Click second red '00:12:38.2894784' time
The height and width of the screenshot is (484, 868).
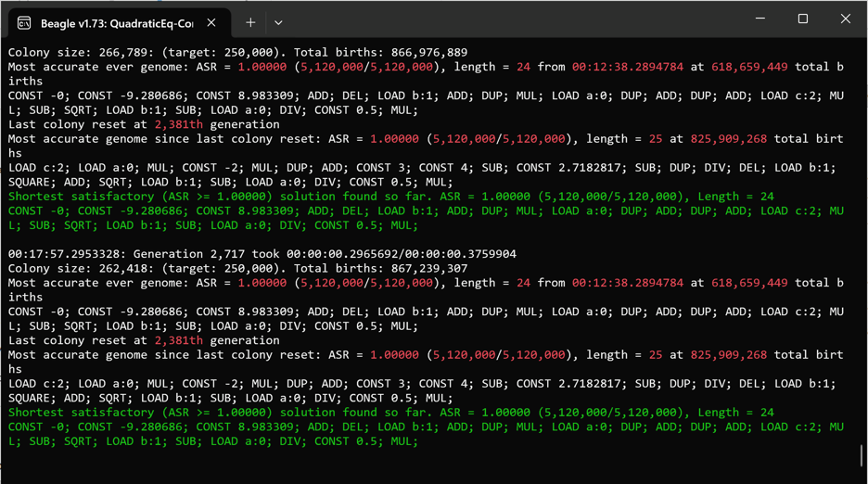pos(627,283)
